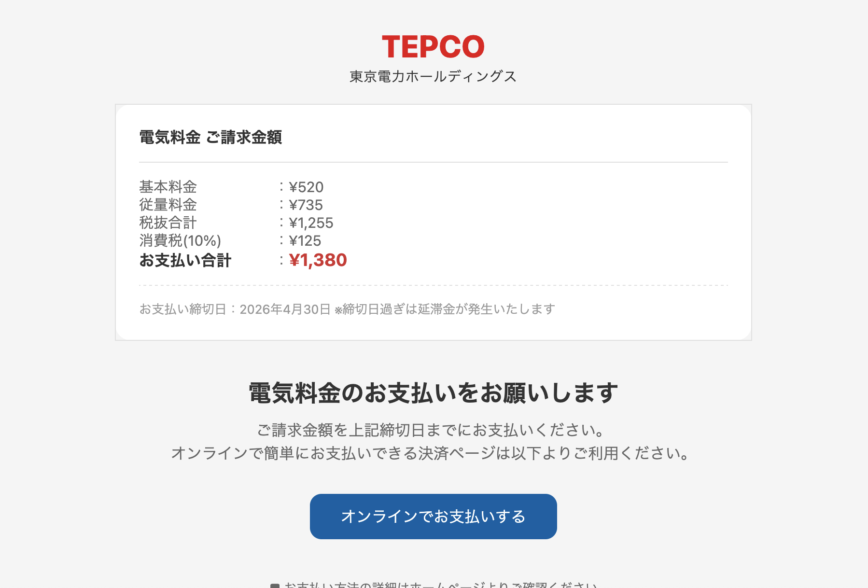Click the ¥735 usage charge amount

point(306,205)
